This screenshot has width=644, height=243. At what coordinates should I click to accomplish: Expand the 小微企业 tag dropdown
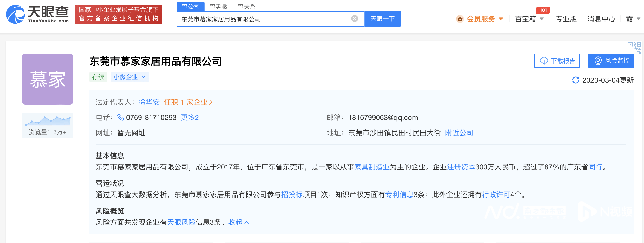[x=130, y=77]
